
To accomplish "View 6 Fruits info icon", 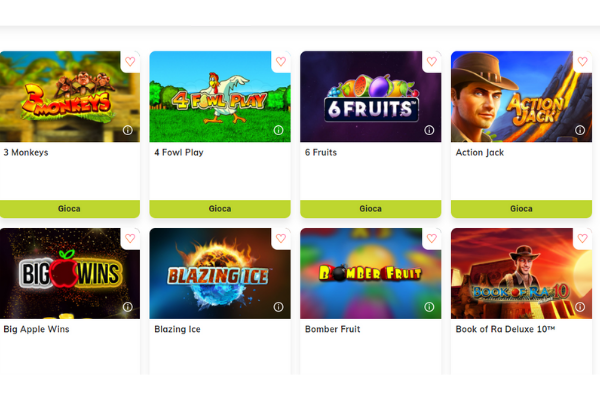I will click(x=429, y=130).
